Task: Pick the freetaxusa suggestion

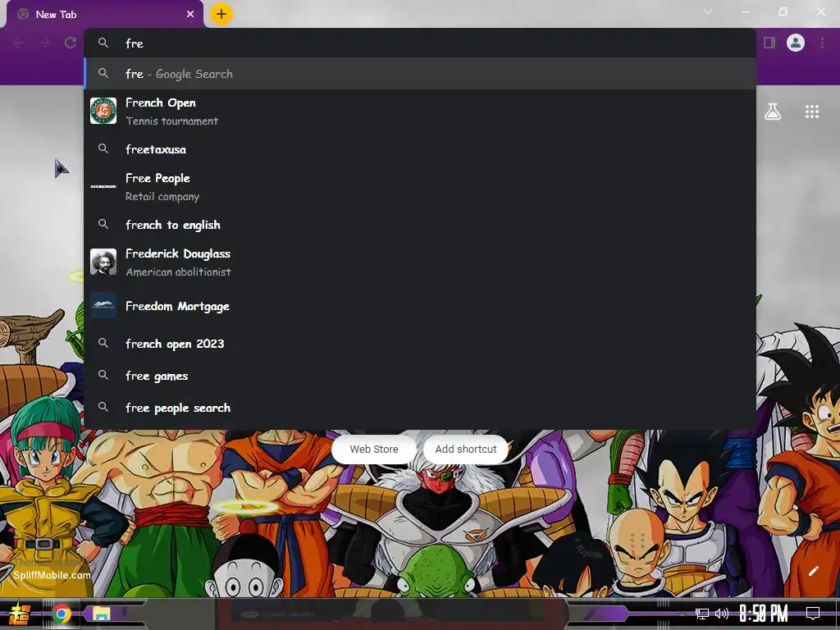Action: point(420,149)
